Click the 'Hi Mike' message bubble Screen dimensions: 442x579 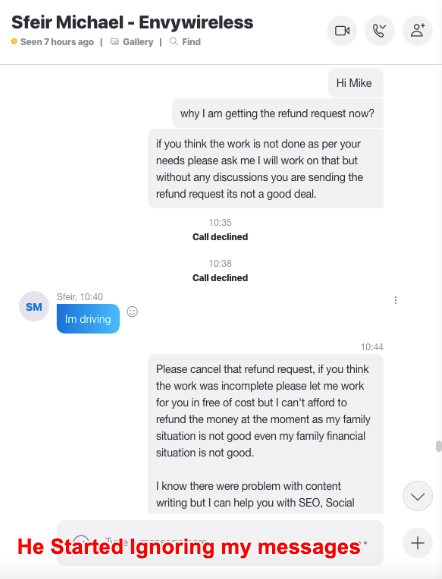click(x=356, y=83)
